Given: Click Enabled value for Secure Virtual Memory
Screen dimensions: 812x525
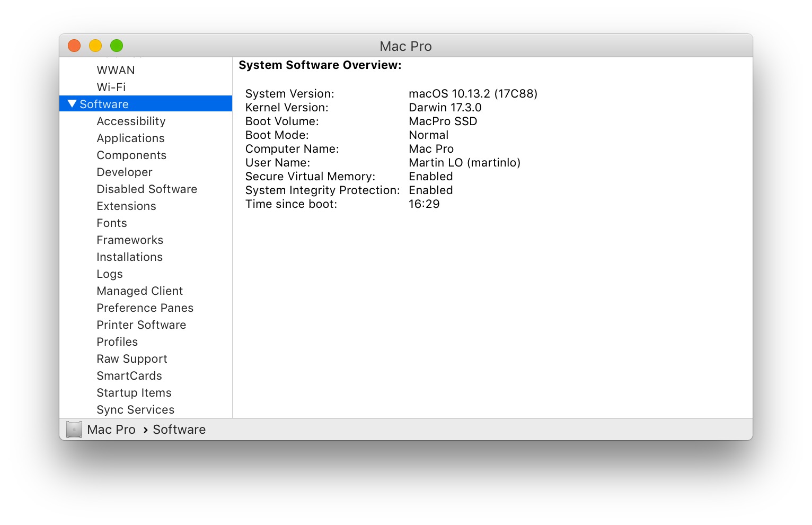Looking at the screenshot, I should coord(431,177).
